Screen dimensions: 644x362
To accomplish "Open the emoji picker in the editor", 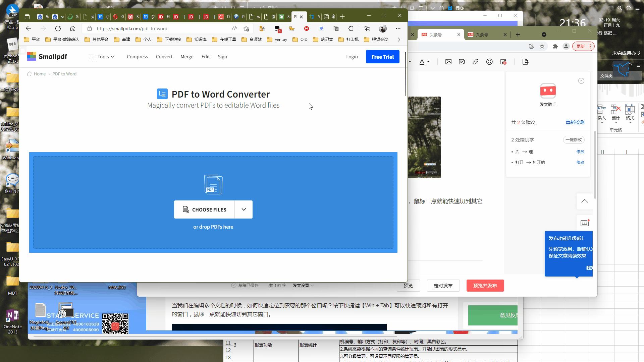I will click(489, 62).
